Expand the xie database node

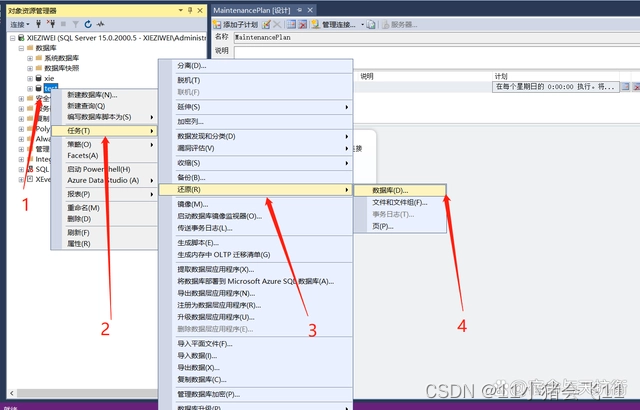[x=30, y=78]
